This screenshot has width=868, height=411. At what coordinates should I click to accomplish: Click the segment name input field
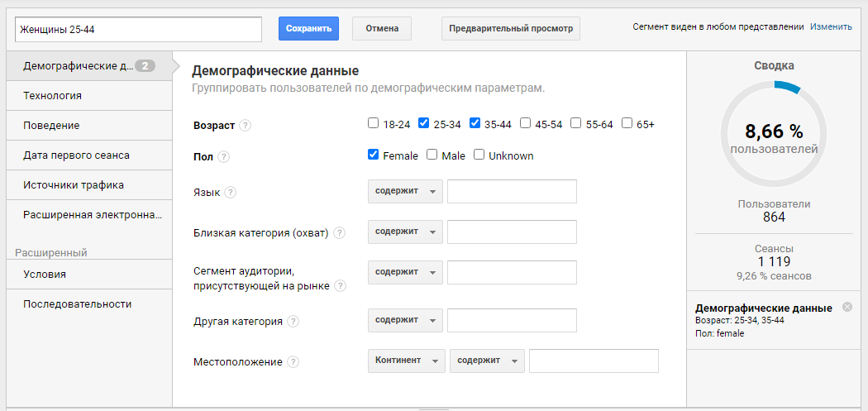(138, 30)
